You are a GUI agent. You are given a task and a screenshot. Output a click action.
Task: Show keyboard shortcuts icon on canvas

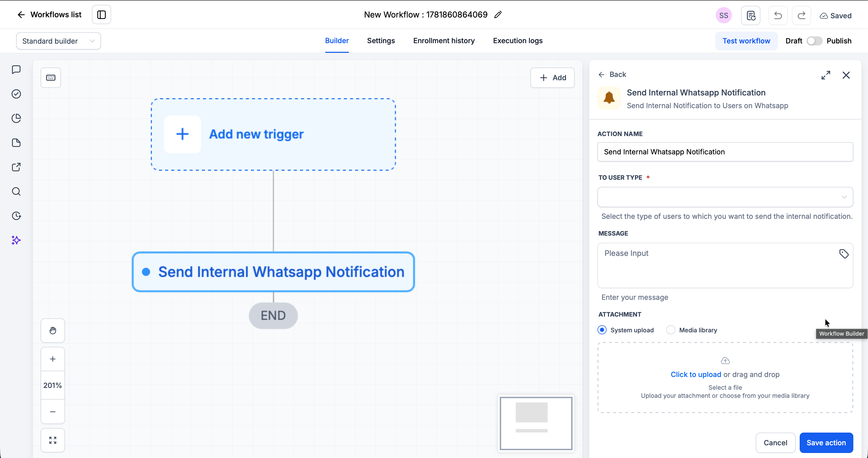51,78
